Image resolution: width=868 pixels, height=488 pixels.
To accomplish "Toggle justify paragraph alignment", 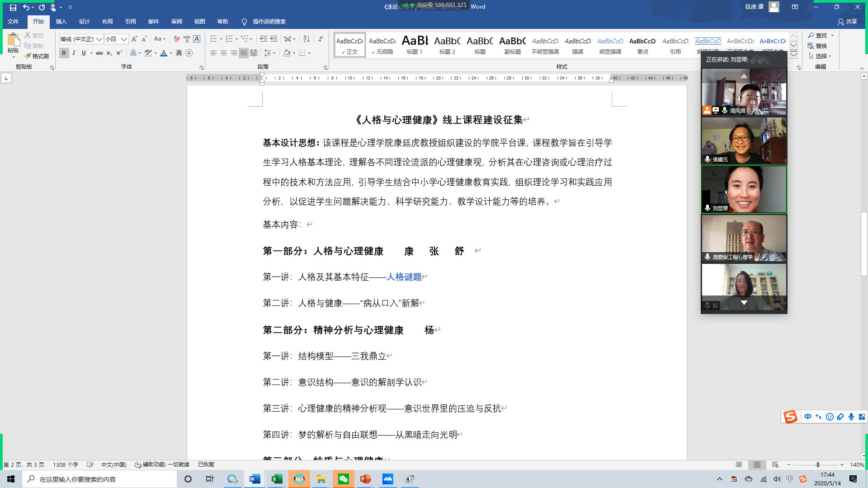I will 244,53.
